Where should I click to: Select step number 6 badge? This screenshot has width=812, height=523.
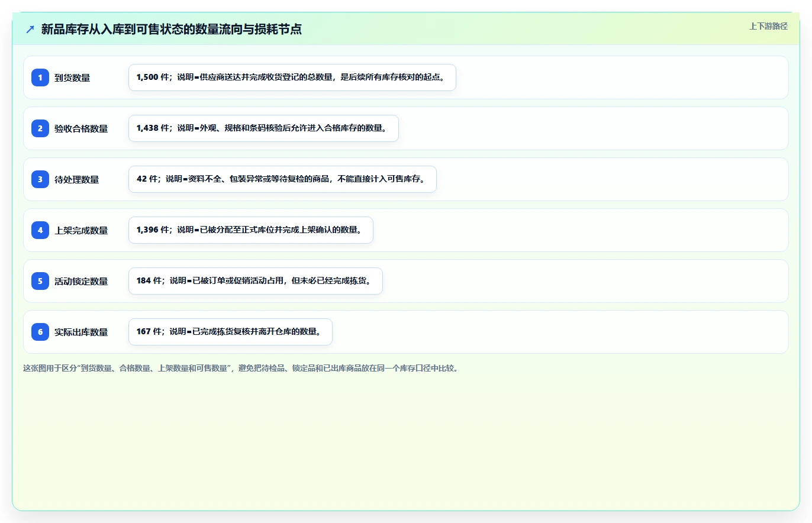point(40,332)
